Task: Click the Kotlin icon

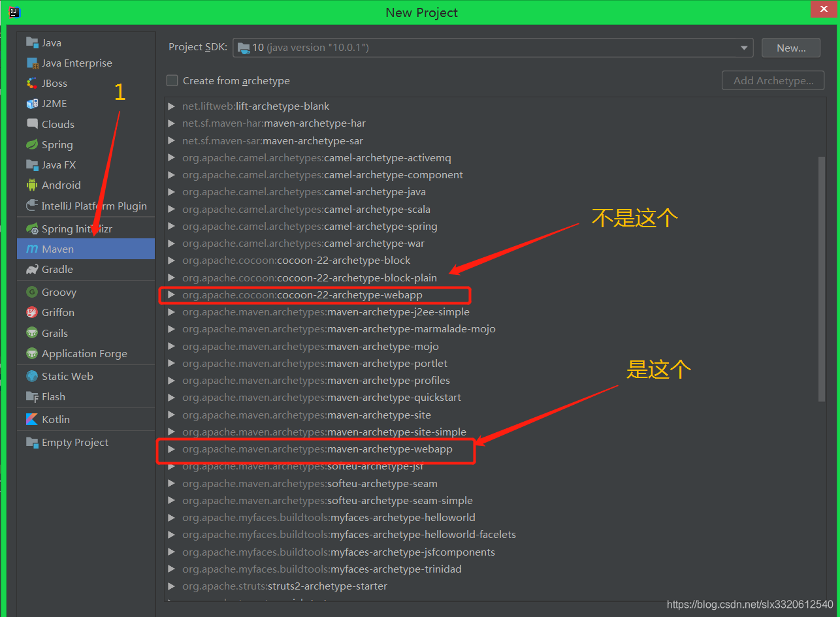Action: [x=32, y=419]
